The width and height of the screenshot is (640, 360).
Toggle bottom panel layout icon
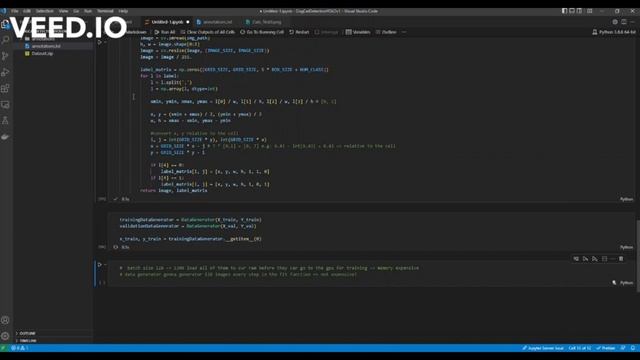[x=572, y=11]
